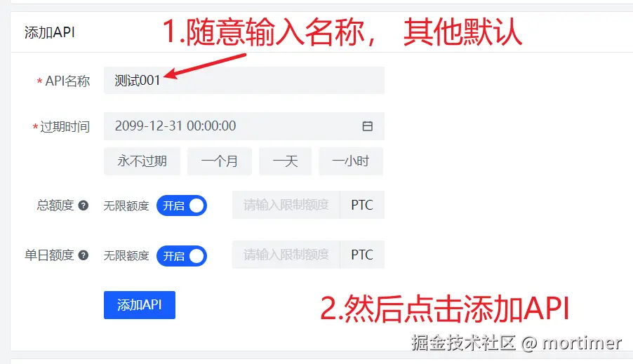
Task: Click the help icon beside 总额度
Action: [84, 205]
